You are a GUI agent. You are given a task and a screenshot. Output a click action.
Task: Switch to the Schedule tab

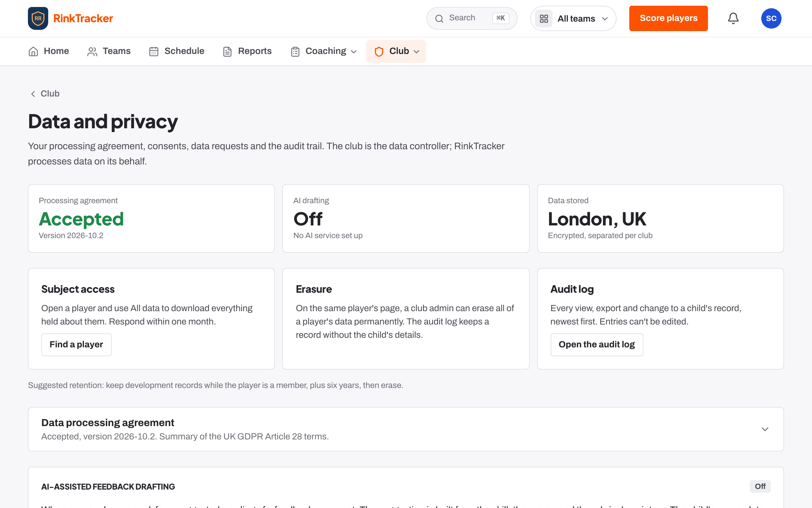click(x=176, y=51)
